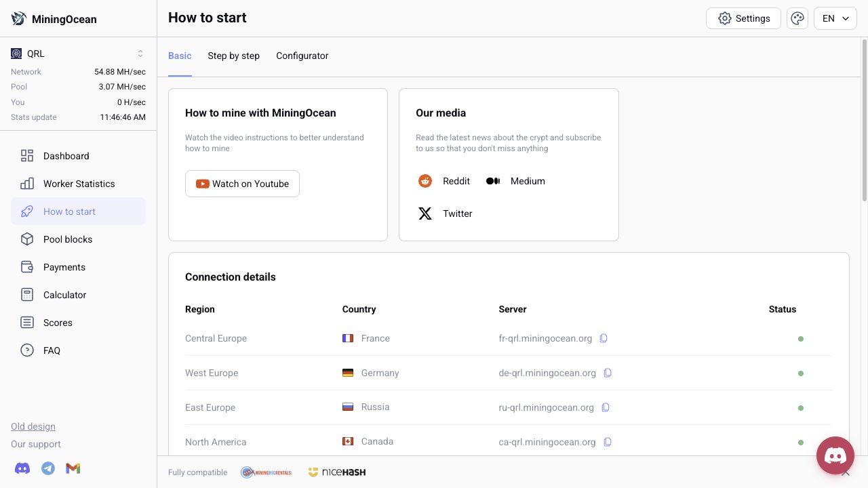Open Discord chat floating button
This screenshot has width=868, height=488.
click(x=835, y=455)
